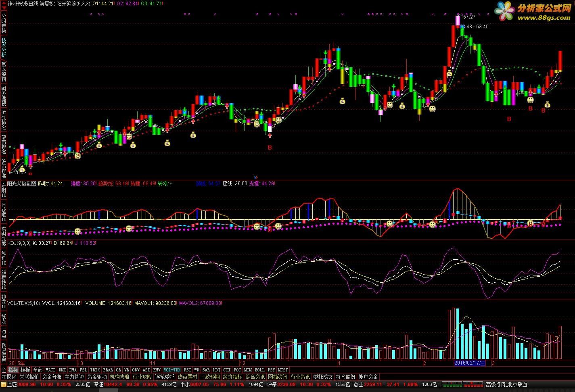Viewport: 575px width, 392px height.
Task: Click the 57.27 peak price label
Action: click(x=469, y=17)
